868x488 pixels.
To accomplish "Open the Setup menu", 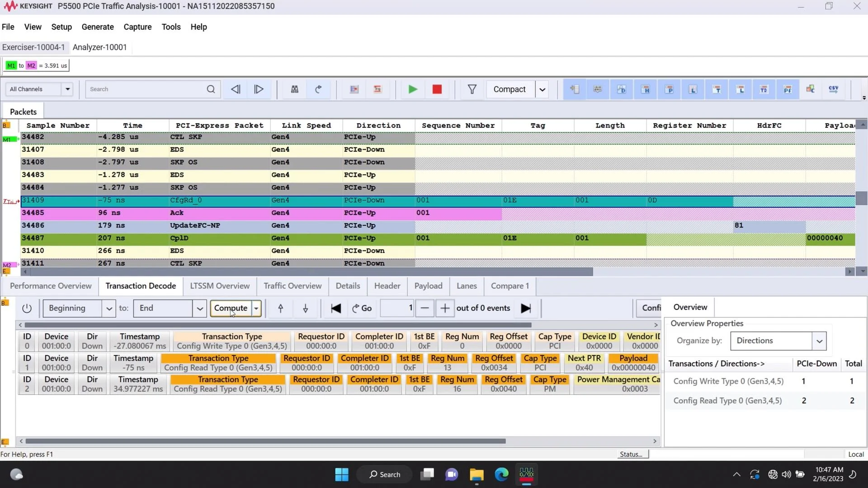I will pyautogui.click(x=61, y=27).
